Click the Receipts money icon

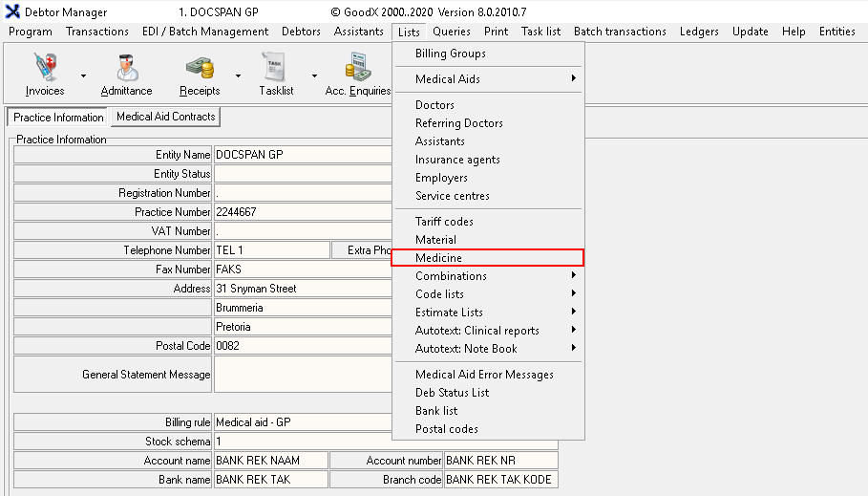click(199, 69)
